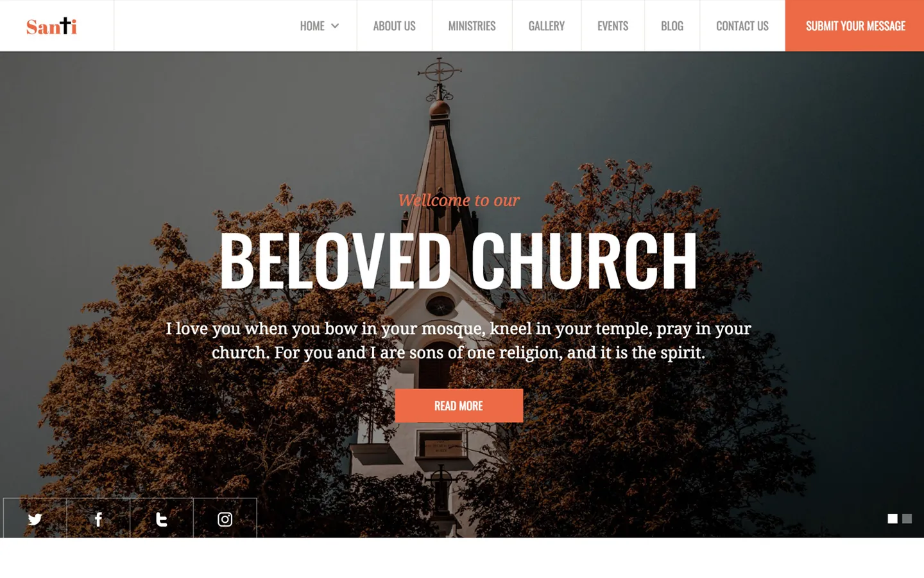Open the Home menu item

(x=312, y=26)
